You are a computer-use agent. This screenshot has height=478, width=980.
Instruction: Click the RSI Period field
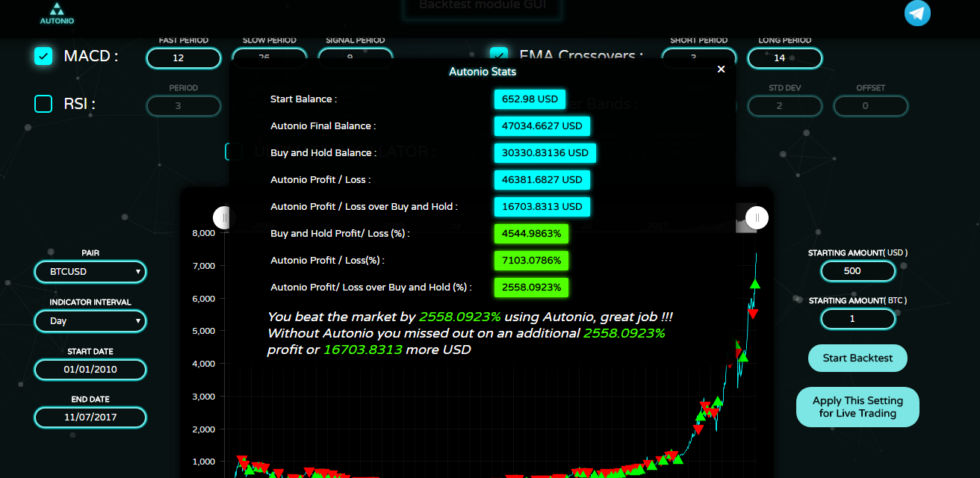(184, 106)
